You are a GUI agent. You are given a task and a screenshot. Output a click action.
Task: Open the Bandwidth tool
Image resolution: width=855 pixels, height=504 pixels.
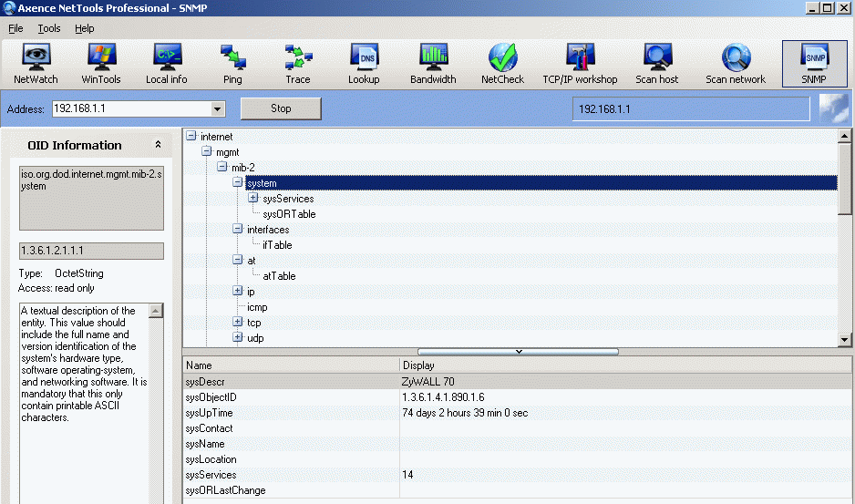pos(434,64)
